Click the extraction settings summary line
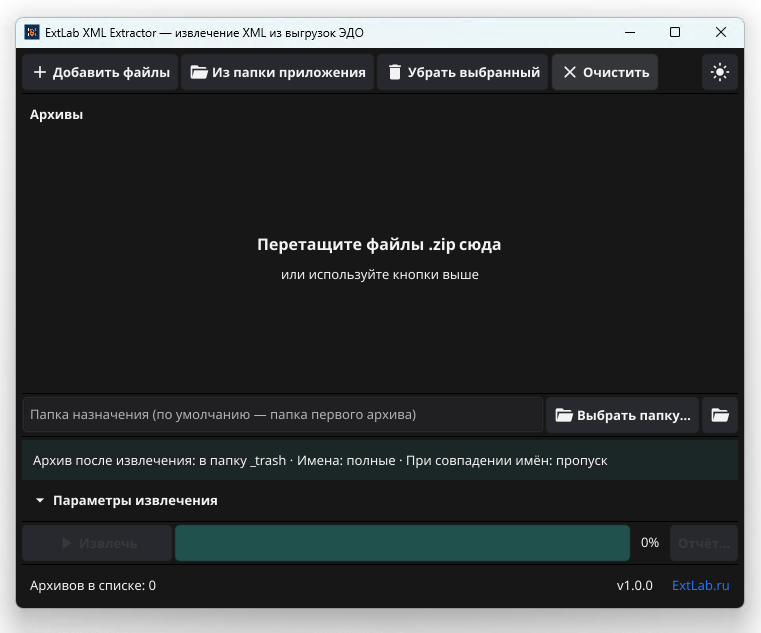The width and height of the screenshot is (761, 633). click(x=380, y=461)
